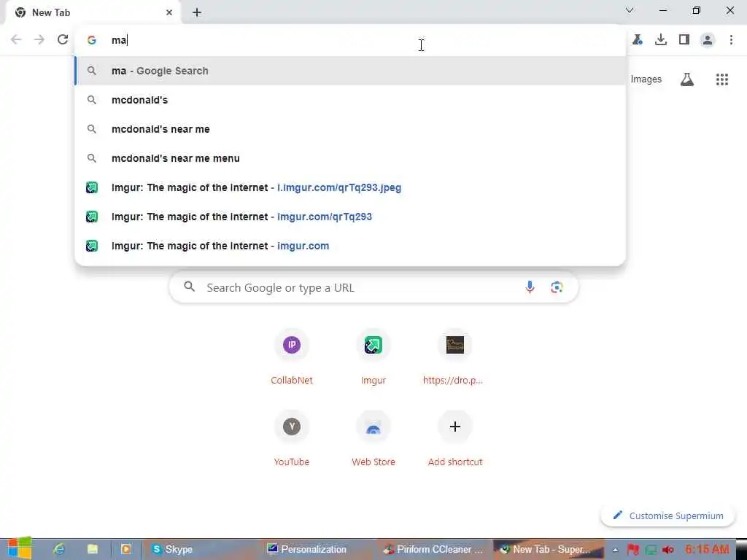
Task: Open the Downloads icon in the toolbar
Action: coord(661,39)
